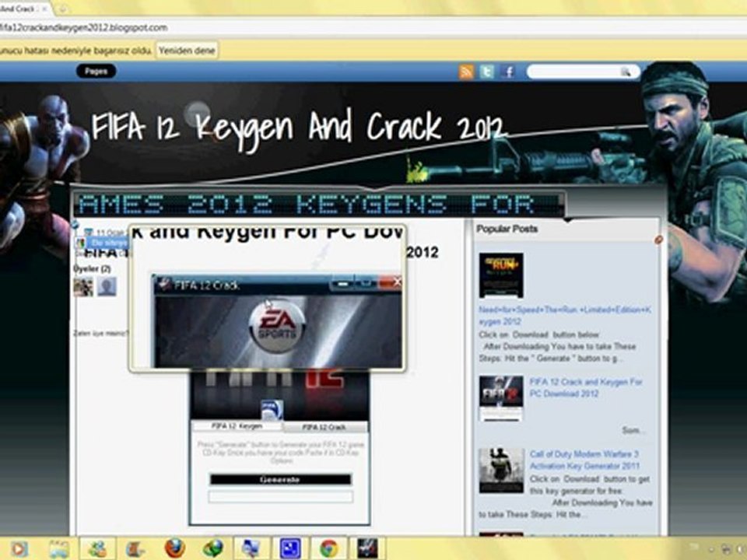The height and width of the screenshot is (560, 747).
Task: Click the magnifier icon in blog search box
Action: click(x=626, y=72)
